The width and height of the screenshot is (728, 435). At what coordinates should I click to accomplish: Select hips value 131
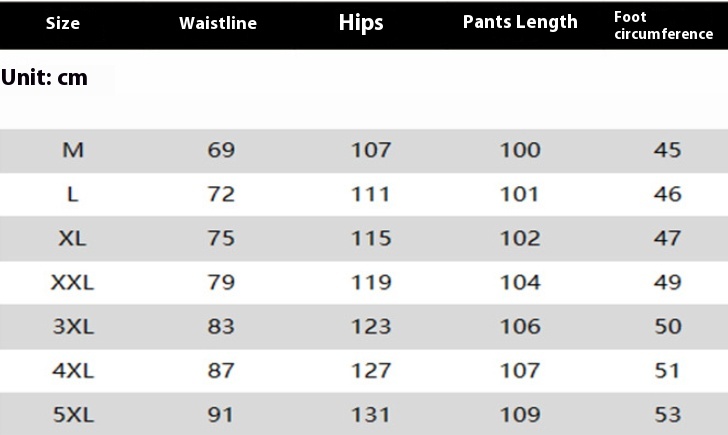370,415
